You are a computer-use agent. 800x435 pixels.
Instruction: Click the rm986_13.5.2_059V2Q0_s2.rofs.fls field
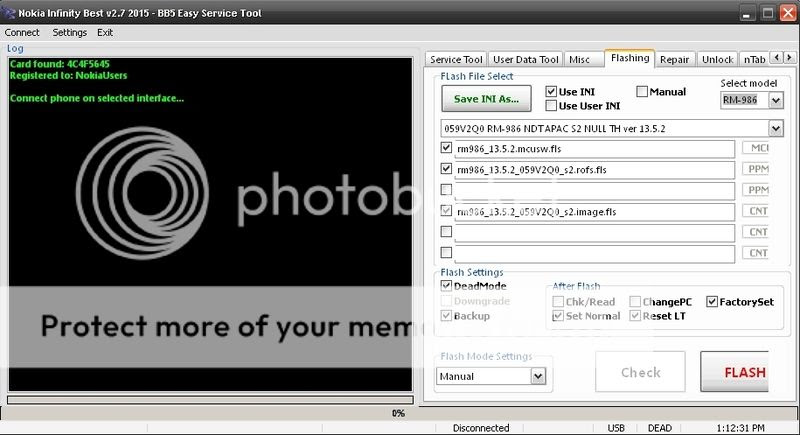coord(594,170)
